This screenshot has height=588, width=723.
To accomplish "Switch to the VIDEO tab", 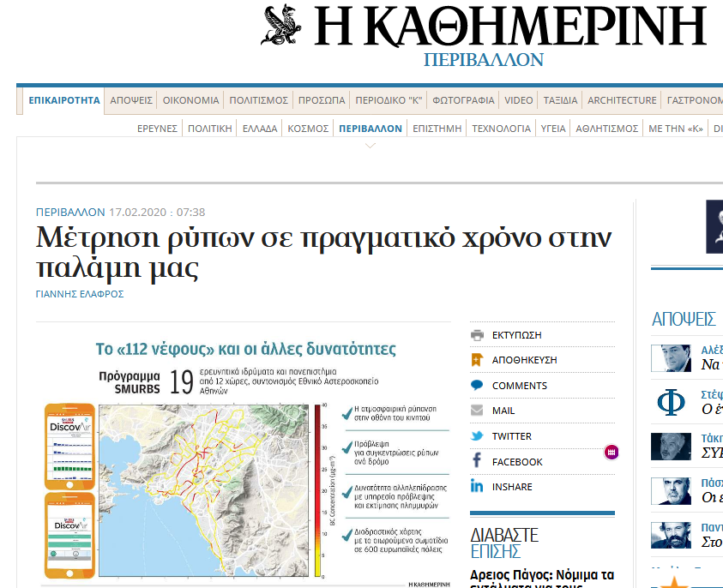I will click(518, 100).
